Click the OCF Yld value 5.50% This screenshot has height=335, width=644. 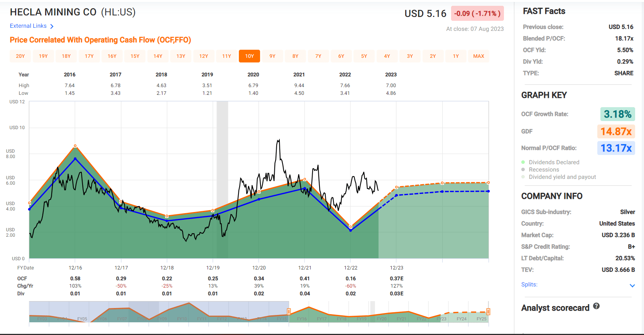[625, 50]
